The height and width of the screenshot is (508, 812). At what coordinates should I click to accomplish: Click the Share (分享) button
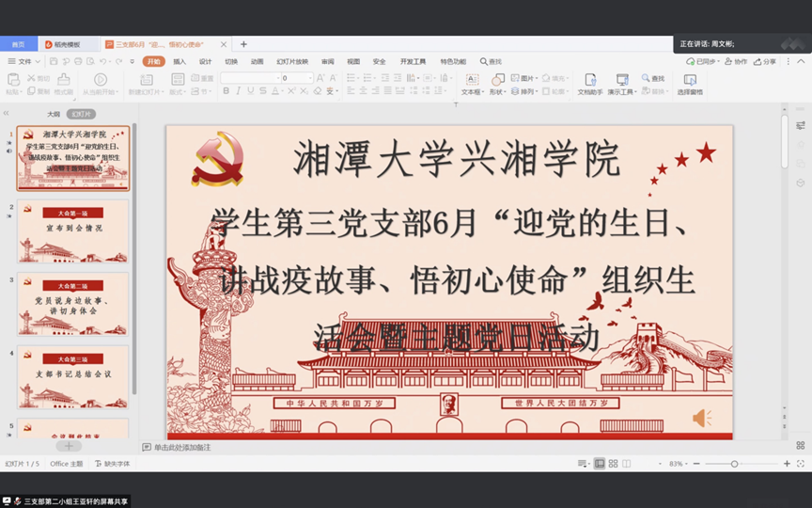(x=764, y=61)
